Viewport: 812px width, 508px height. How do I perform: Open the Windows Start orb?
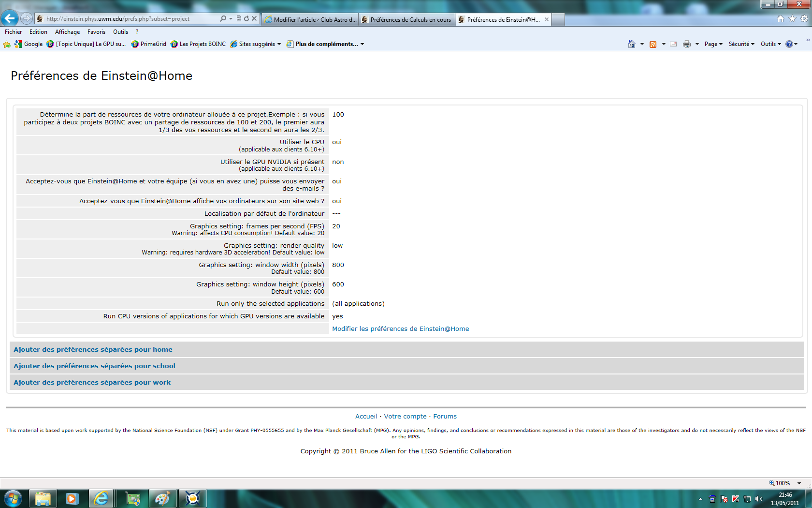coord(13,498)
